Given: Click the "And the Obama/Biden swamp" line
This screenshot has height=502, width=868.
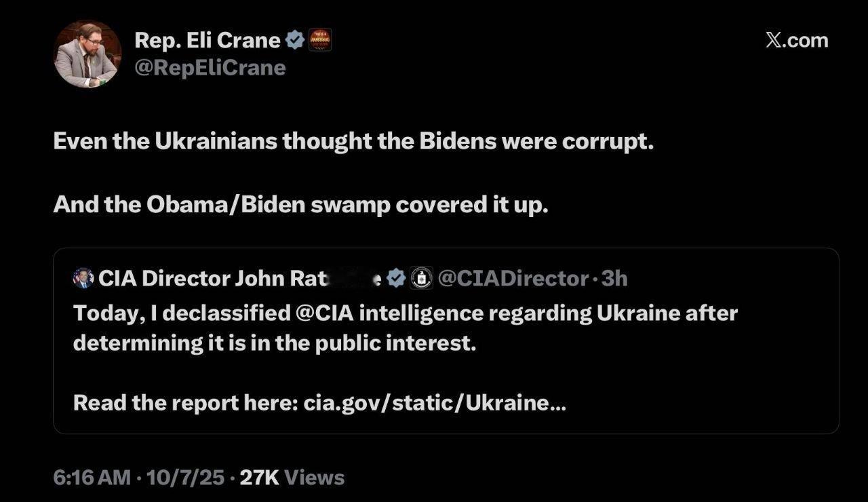Looking at the screenshot, I should pyautogui.click(x=300, y=205).
